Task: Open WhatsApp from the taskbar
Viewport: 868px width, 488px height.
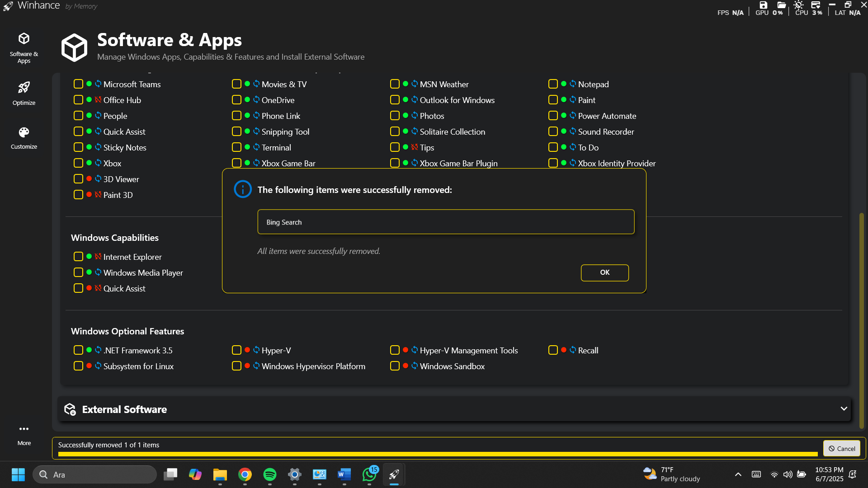Action: 369,474
